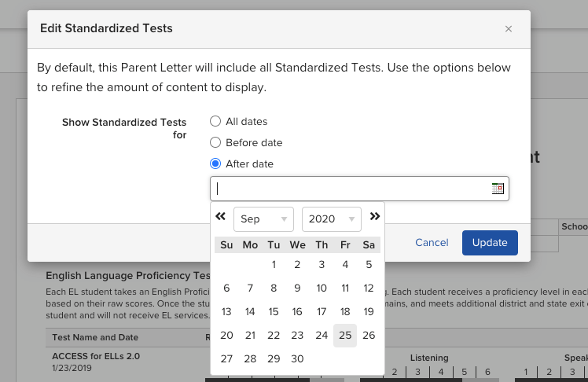Pick September 23 in the calendar
The width and height of the screenshot is (588, 382).
pyautogui.click(x=297, y=336)
